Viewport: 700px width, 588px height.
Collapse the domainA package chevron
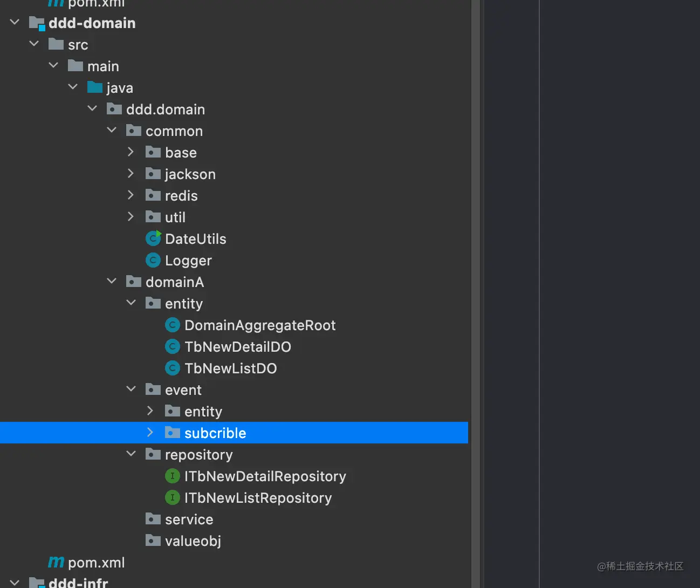point(112,281)
